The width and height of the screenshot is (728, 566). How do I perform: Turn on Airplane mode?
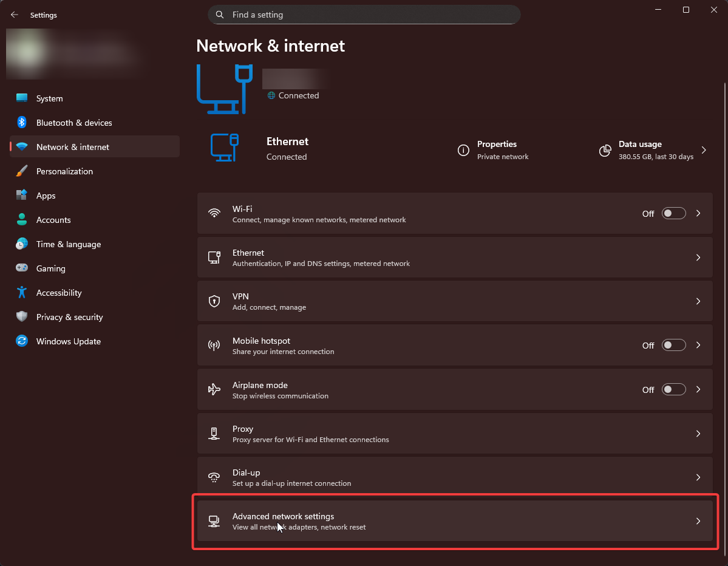pos(673,389)
